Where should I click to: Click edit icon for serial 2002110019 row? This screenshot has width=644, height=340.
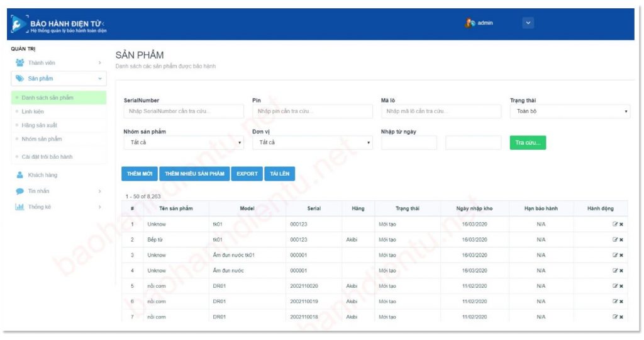coord(615,301)
